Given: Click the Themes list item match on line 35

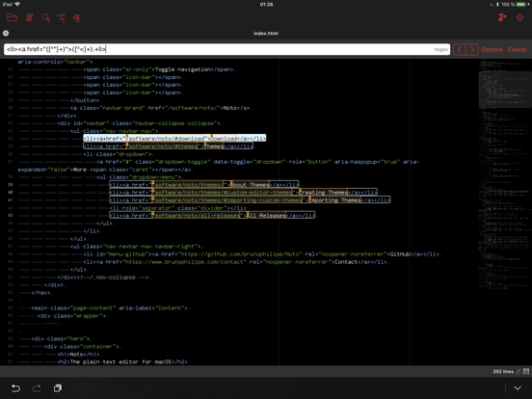Looking at the screenshot, I should [168, 146].
